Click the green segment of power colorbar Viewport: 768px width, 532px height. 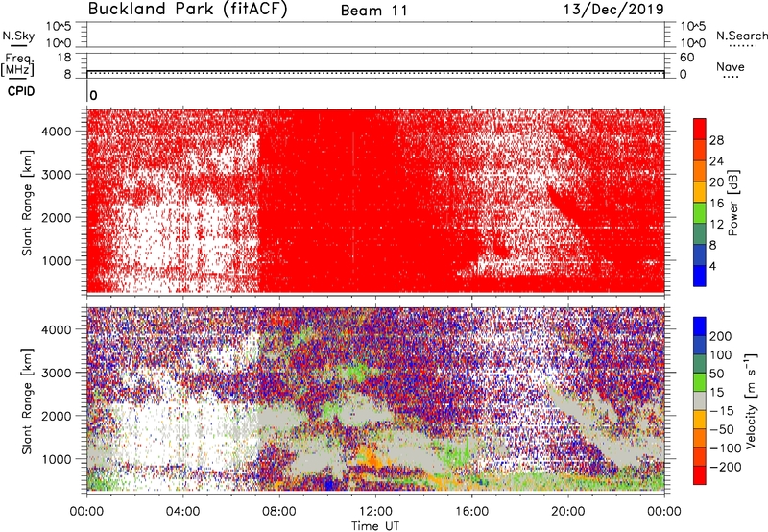(x=700, y=214)
